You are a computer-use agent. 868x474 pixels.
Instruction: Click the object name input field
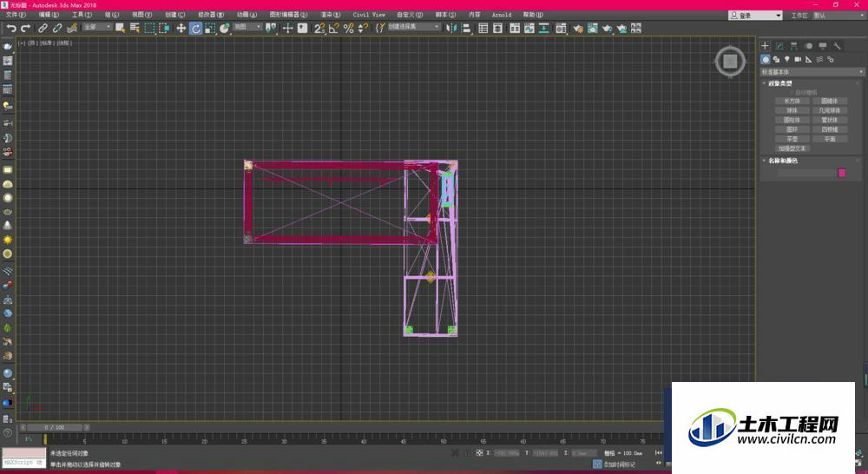(x=806, y=173)
